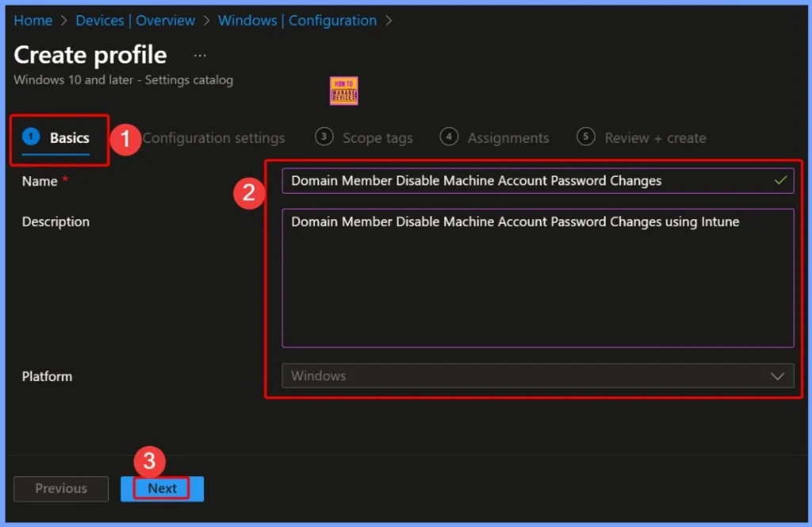Viewport: 812px width, 527px height.
Task: Click the red annotation badge numbered 1
Action: (124, 138)
